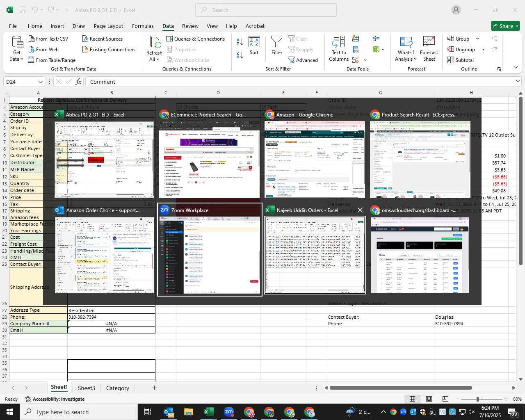Undo the last action

(35, 10)
